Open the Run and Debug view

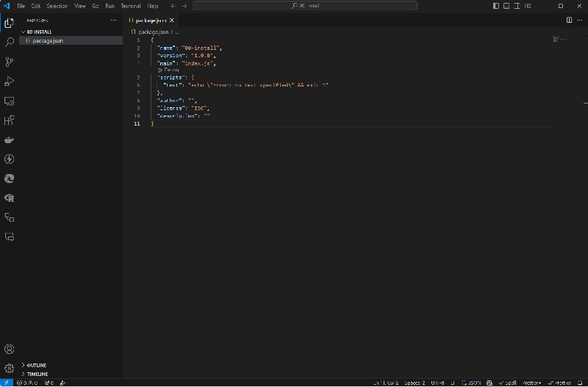[9, 81]
